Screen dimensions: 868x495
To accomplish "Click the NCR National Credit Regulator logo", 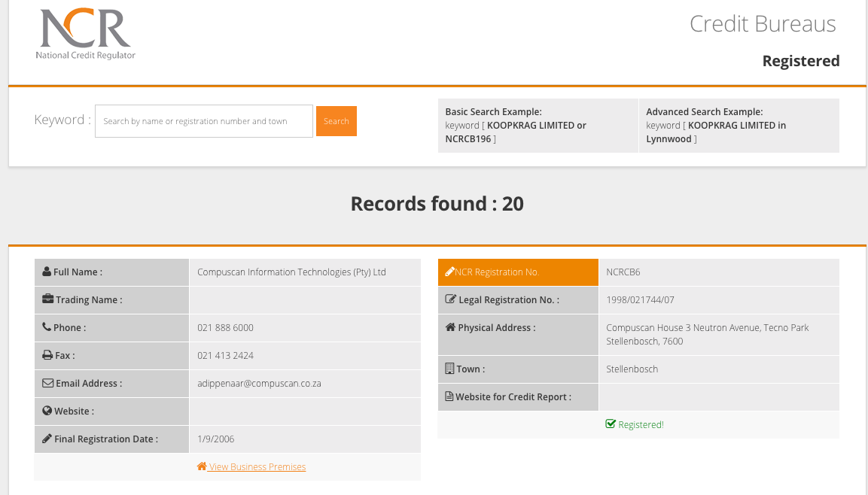I will pyautogui.click(x=85, y=34).
